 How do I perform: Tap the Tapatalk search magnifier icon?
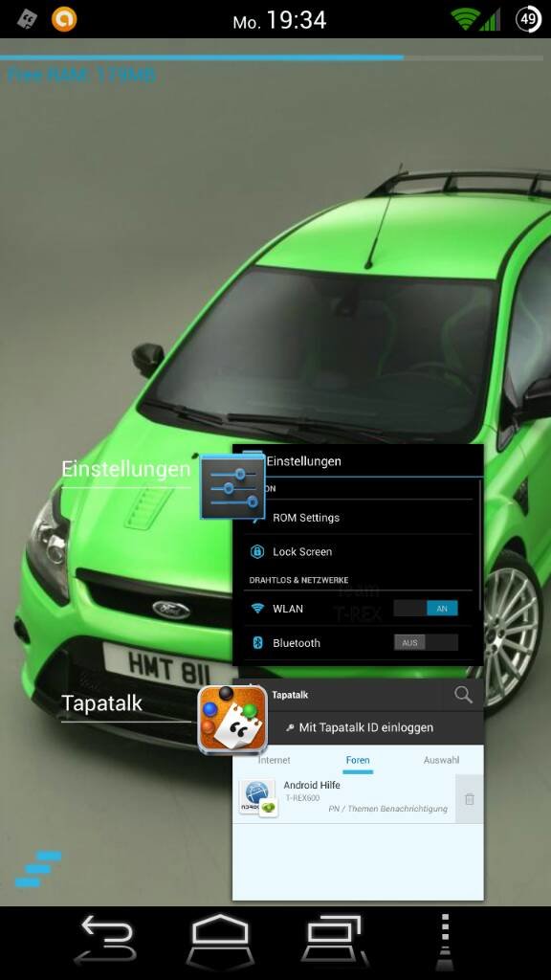pos(463,695)
